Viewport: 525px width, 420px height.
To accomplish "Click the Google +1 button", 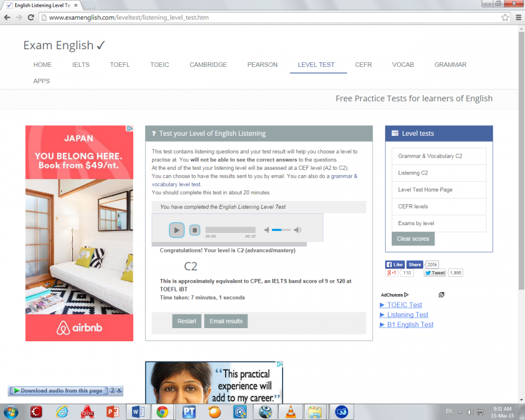I will tap(392, 272).
